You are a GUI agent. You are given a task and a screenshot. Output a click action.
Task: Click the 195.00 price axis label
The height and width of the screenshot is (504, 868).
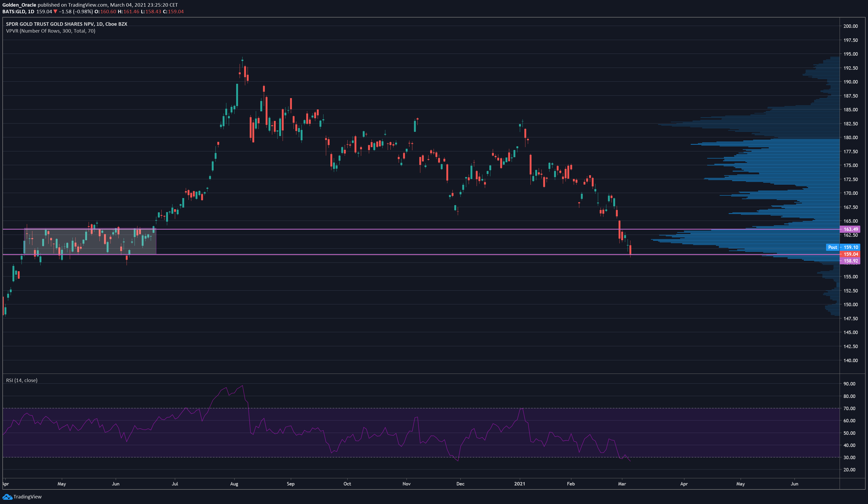pos(850,54)
